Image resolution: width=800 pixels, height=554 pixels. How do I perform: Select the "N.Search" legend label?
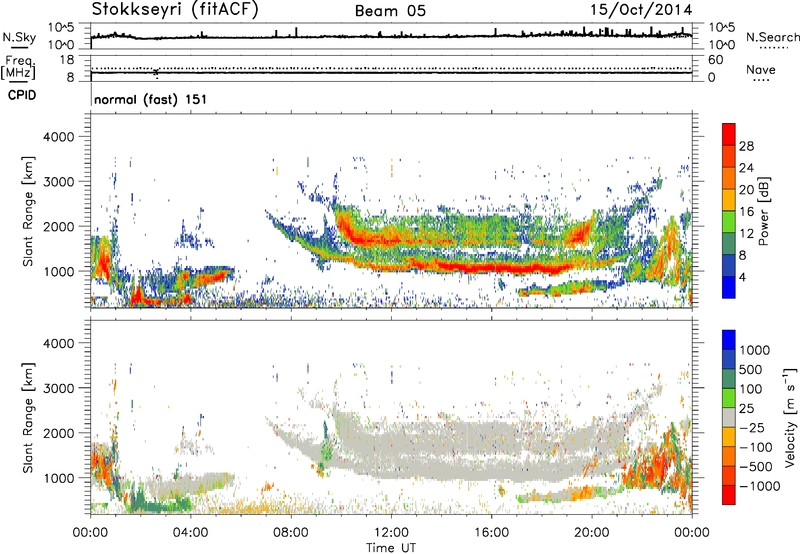click(x=772, y=37)
